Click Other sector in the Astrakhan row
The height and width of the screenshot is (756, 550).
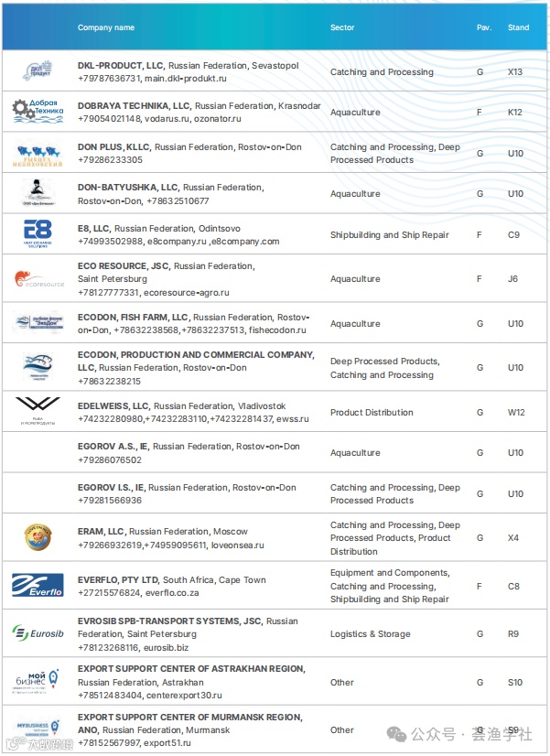[341, 682]
